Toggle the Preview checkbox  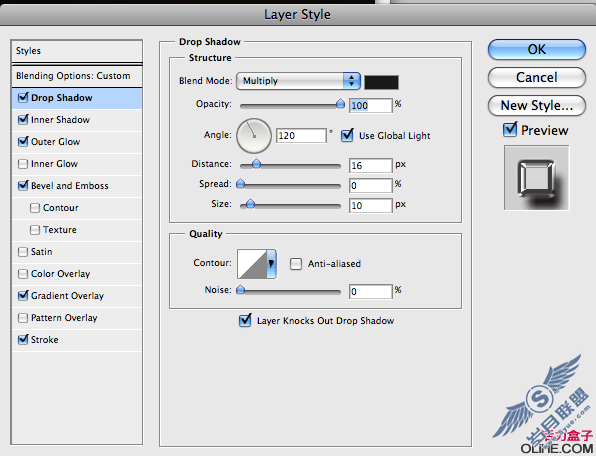pyautogui.click(x=510, y=130)
